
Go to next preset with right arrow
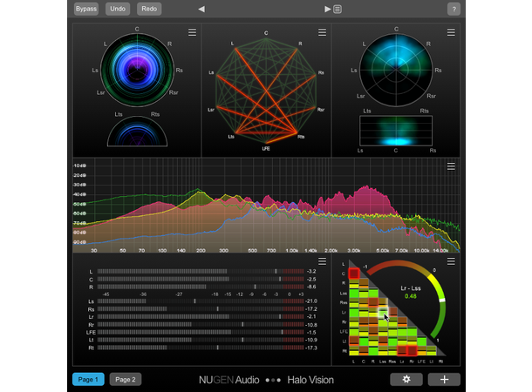pyautogui.click(x=327, y=10)
